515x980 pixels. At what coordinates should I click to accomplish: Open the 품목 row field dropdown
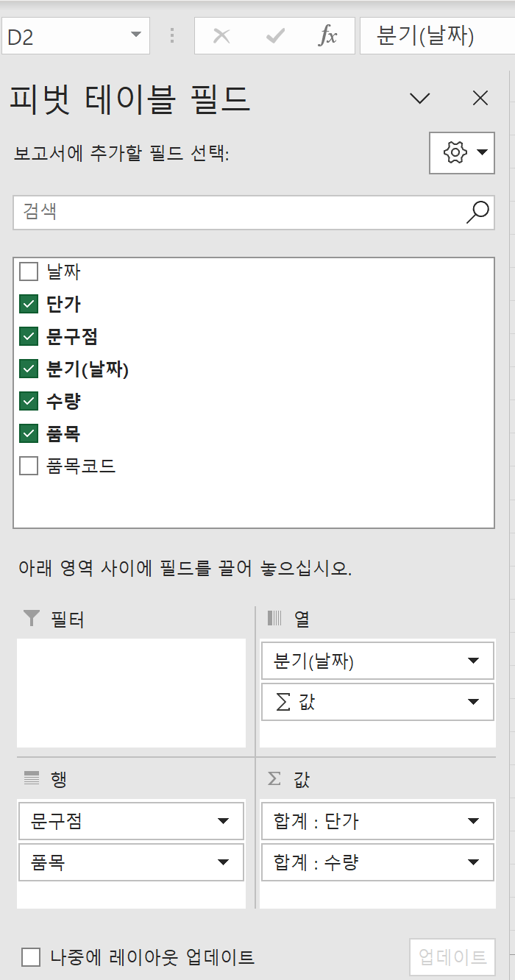click(x=223, y=862)
